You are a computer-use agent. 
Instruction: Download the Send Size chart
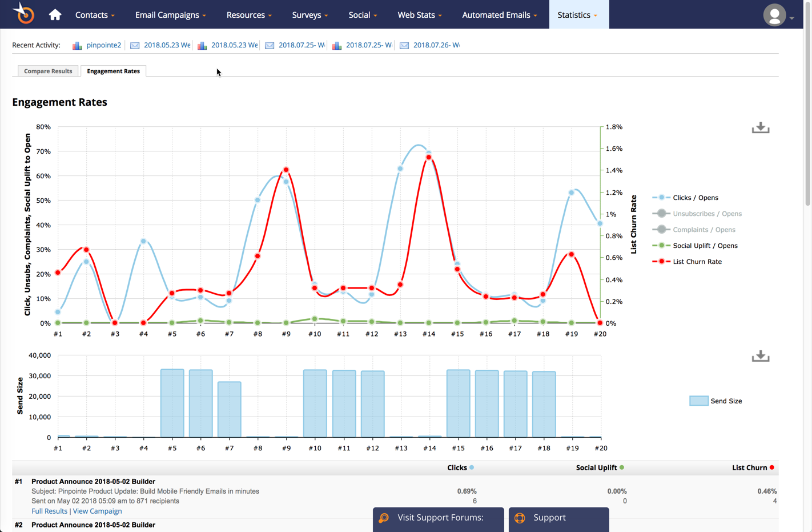(760, 357)
